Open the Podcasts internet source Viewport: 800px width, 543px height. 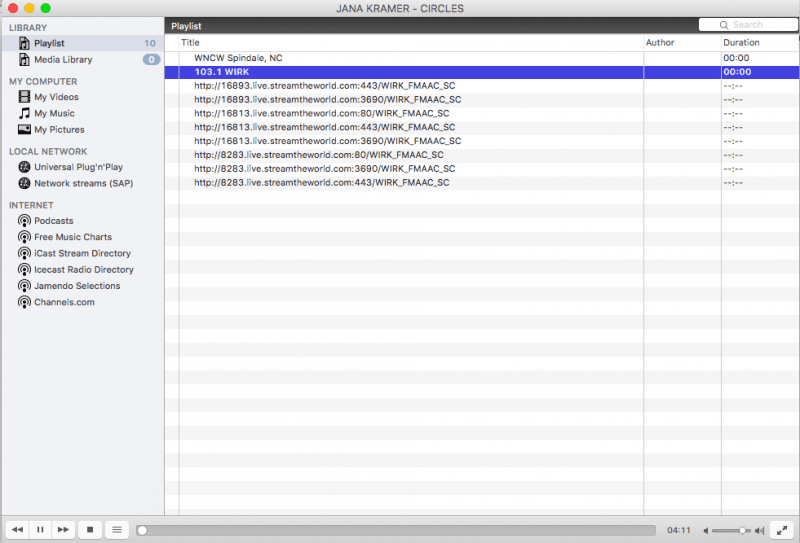pyautogui.click(x=53, y=221)
